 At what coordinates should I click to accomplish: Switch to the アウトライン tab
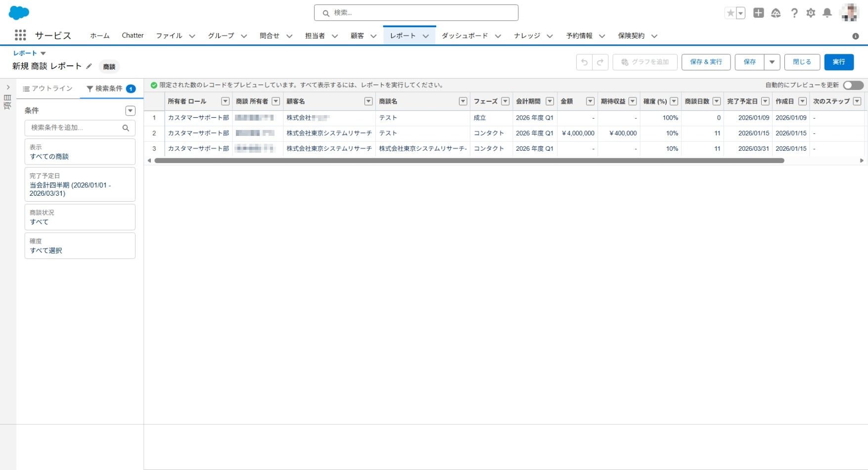(48, 88)
